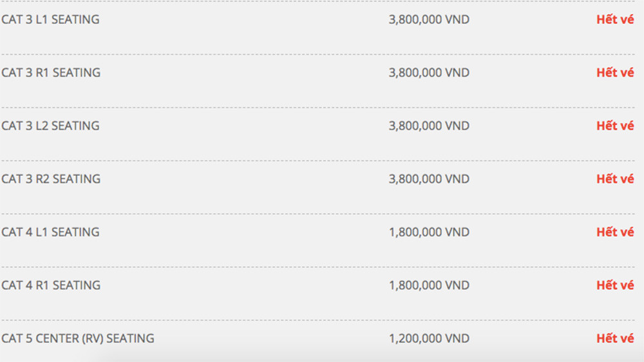Click "Hết vé" for CAT 4 R1 SEATING
This screenshot has height=362, width=644.
pos(615,285)
